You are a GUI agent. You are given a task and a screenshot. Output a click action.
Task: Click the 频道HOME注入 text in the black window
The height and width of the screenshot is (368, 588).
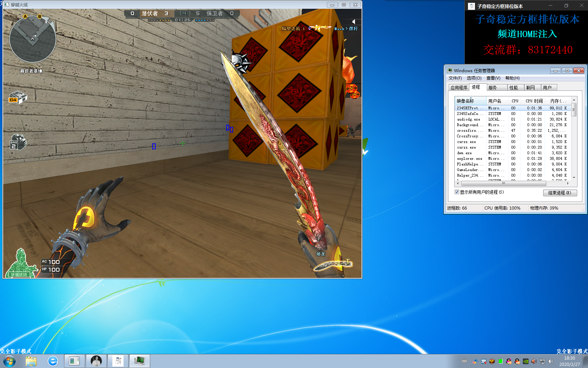point(527,34)
